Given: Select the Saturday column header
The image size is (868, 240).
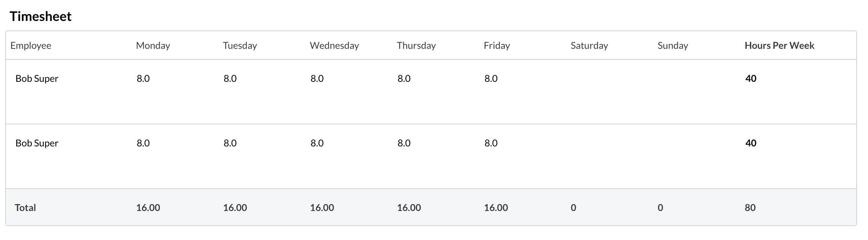Looking at the screenshot, I should (589, 46).
